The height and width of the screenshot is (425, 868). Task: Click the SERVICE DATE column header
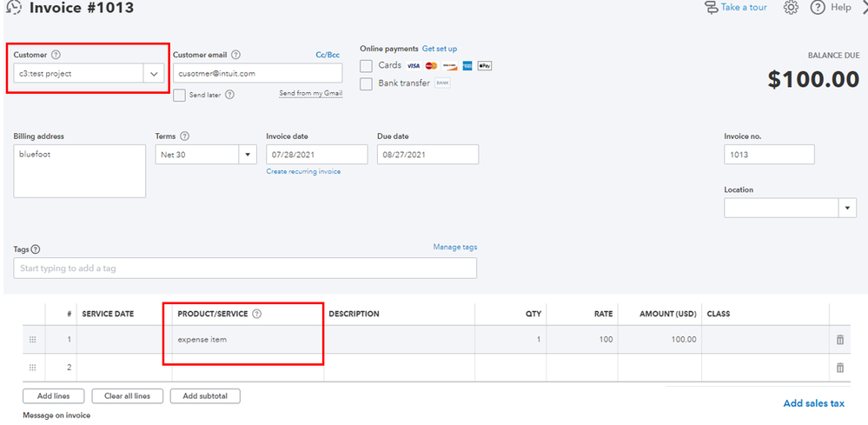pos(108,314)
